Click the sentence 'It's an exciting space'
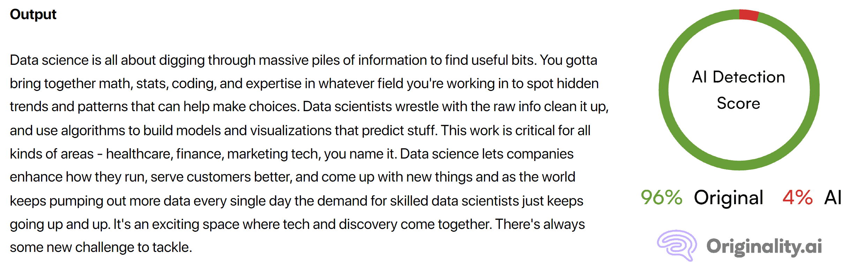The image size is (868, 269). pos(303,224)
